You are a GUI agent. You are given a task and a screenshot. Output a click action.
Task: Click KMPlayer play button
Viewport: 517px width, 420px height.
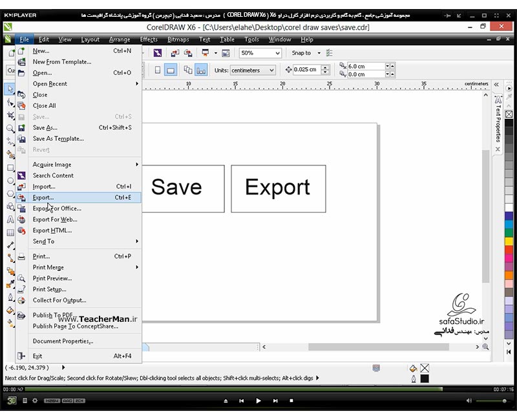pyautogui.click(x=258, y=401)
